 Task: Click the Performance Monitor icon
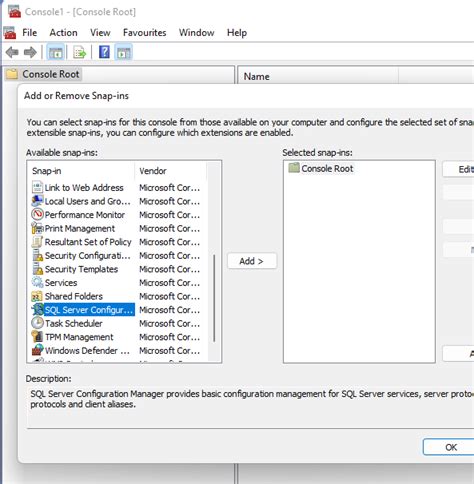pos(37,214)
